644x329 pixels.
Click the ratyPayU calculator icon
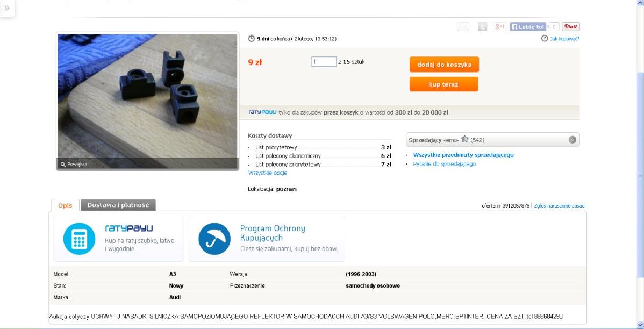click(x=79, y=239)
